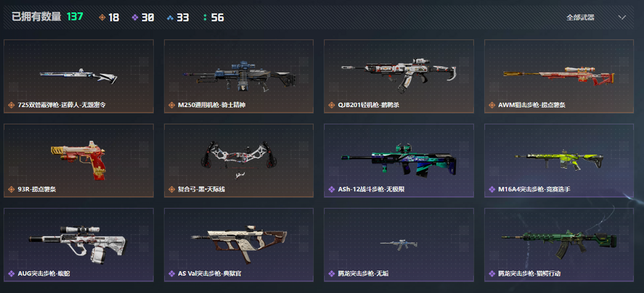Click the green rarity icon showing 56

click(x=205, y=18)
